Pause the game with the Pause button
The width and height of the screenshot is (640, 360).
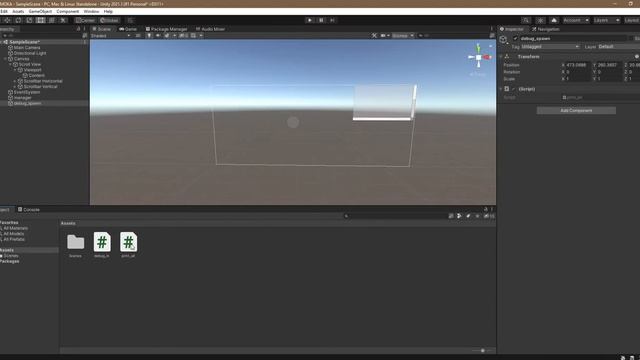(321, 20)
